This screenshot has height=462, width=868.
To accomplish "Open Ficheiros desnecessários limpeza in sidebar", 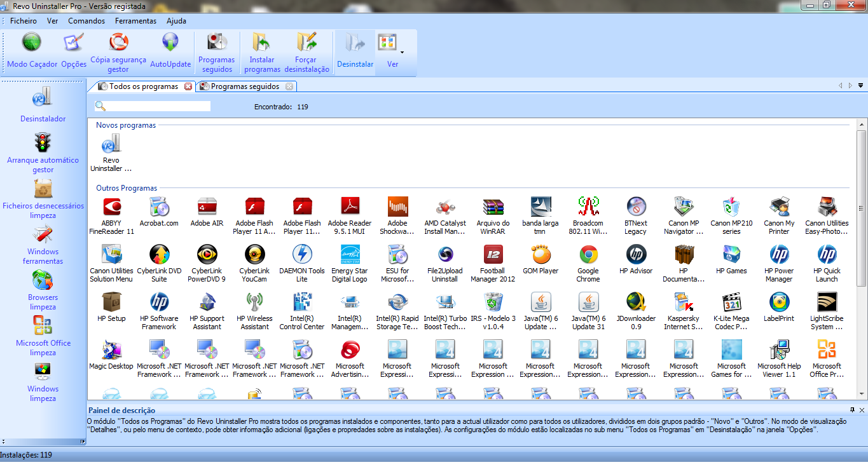I will coord(43,199).
